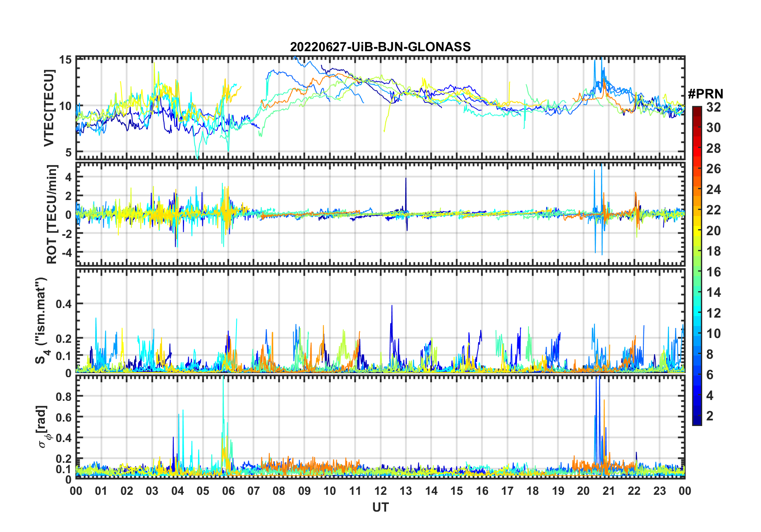Image resolution: width=761 pixels, height=532 pixels.
Task: Select the 12 hour tick on UT axis
Action: (380, 491)
